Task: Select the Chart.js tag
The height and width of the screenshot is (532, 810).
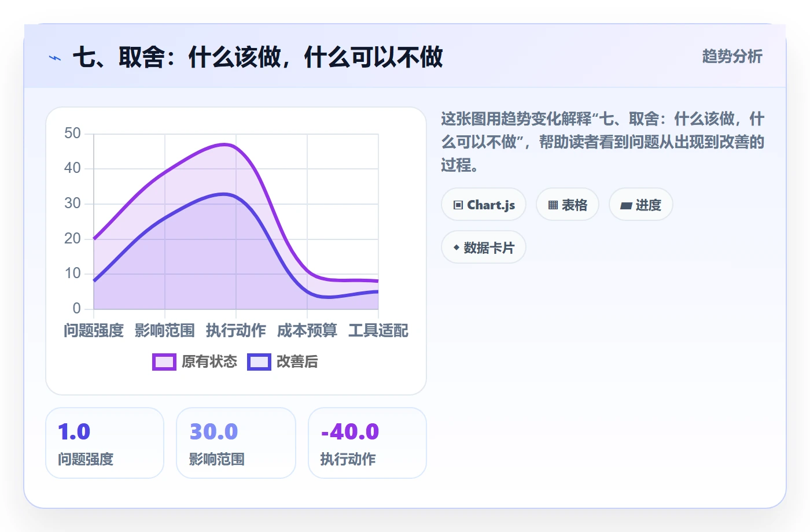Action: coord(484,205)
